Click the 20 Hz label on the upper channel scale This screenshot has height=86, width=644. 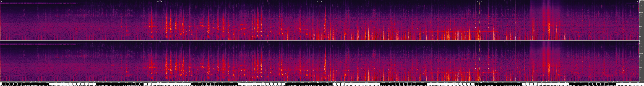point(641,37)
